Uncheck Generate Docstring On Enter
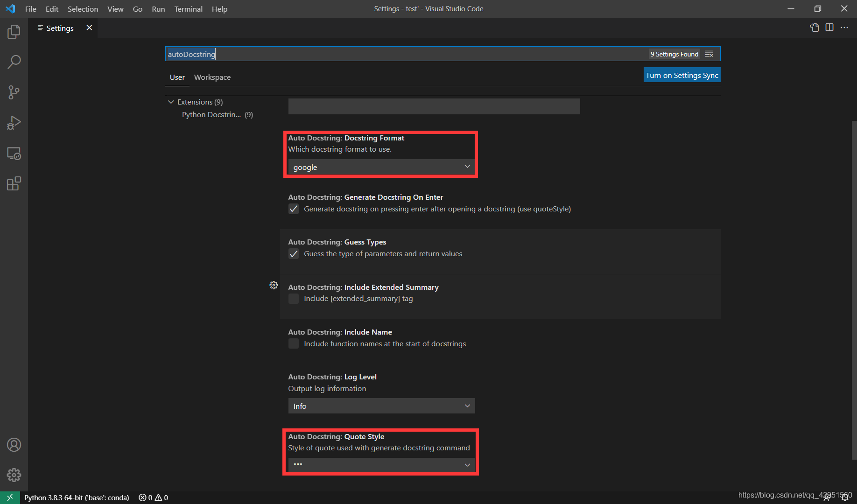857x504 pixels. click(293, 209)
